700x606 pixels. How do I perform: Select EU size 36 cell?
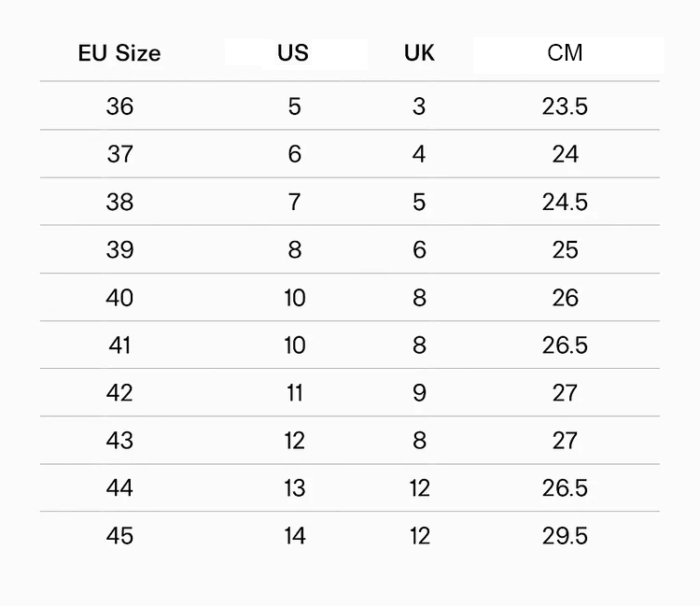(119, 106)
